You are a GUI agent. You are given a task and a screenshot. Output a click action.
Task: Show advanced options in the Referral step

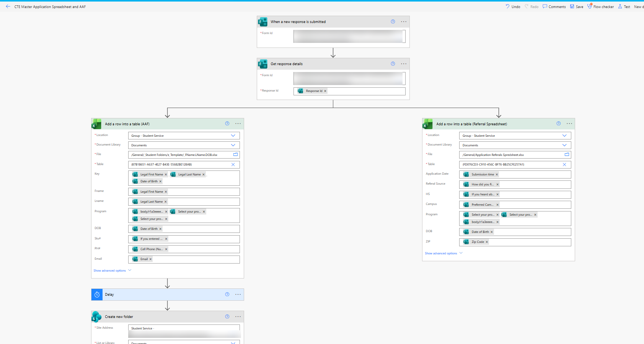(443, 253)
